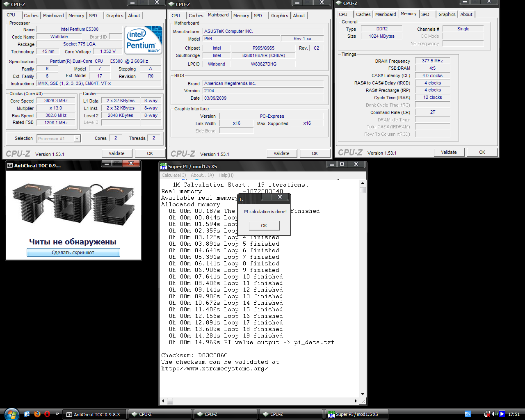Click the DRAM Frequency 377.5 MHz value
This screenshot has height=420, width=525.
pyautogui.click(x=433, y=61)
